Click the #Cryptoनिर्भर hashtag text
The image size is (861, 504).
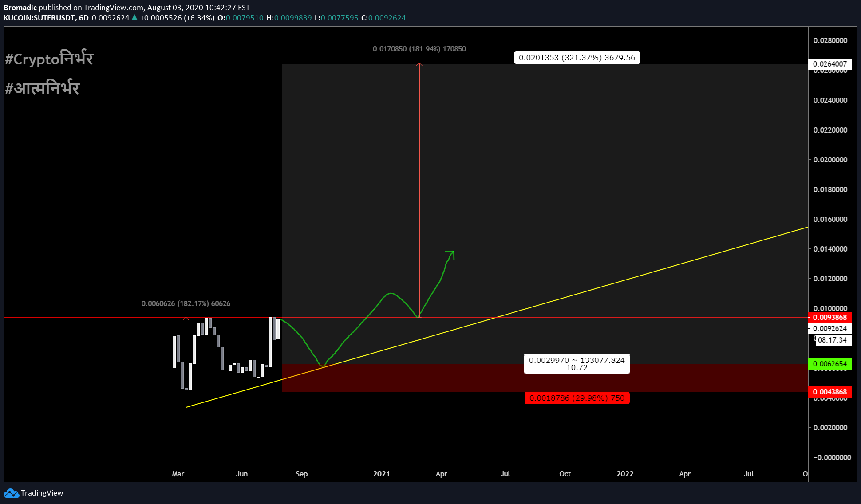(x=49, y=59)
